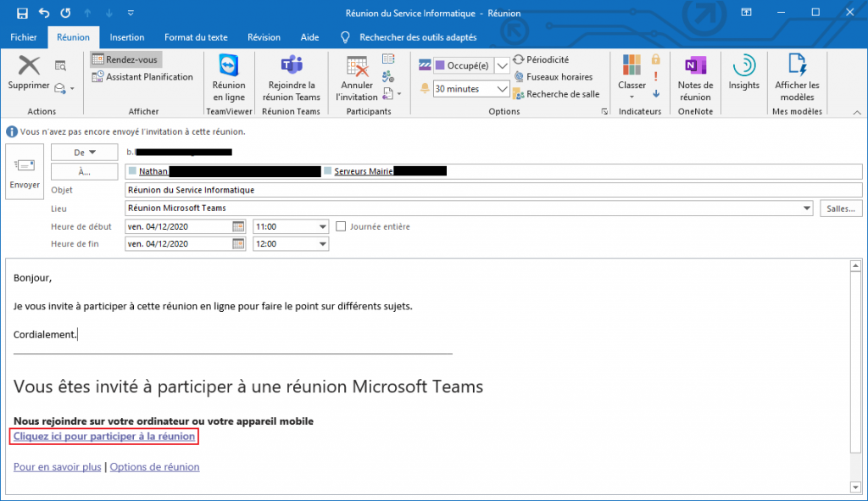Open end date calendar picker
The width and height of the screenshot is (868, 501).
point(238,243)
